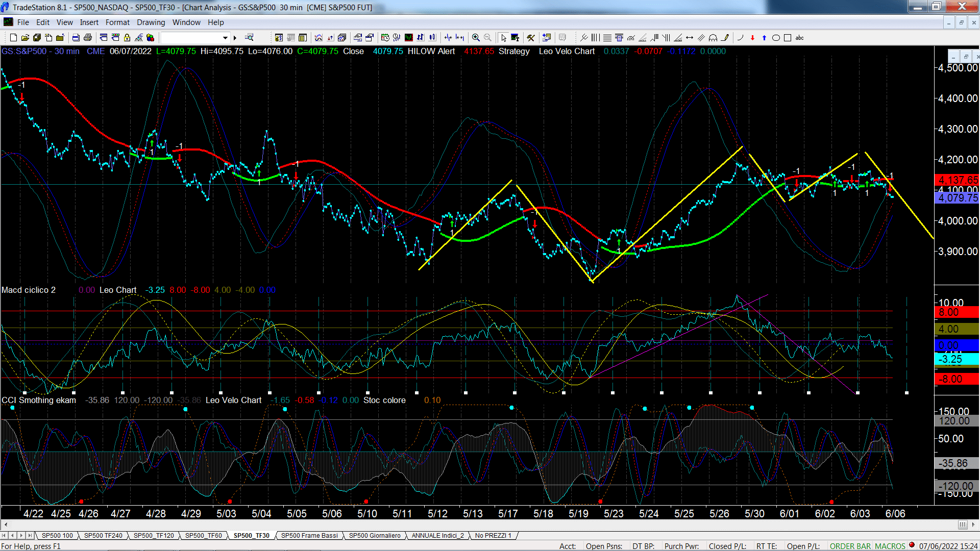The width and height of the screenshot is (980, 551).
Task: Open the Insert menu
Action: pos(89,22)
